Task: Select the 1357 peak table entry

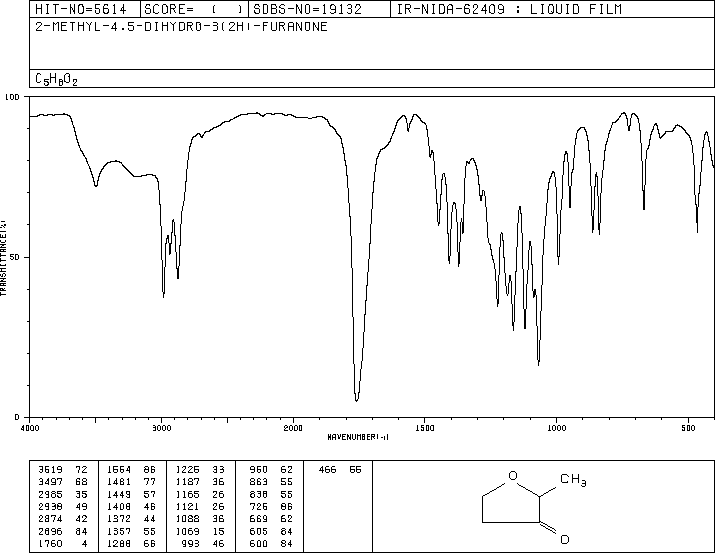Action: [x=131, y=531]
